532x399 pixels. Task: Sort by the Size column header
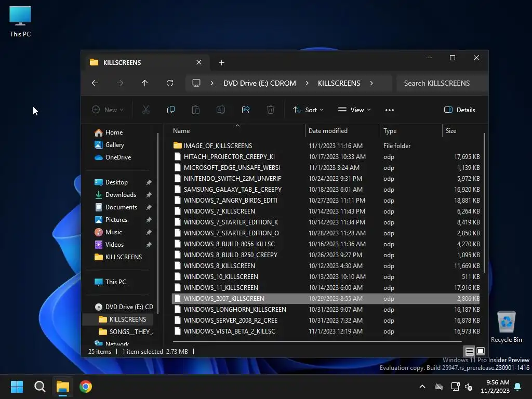(463, 130)
